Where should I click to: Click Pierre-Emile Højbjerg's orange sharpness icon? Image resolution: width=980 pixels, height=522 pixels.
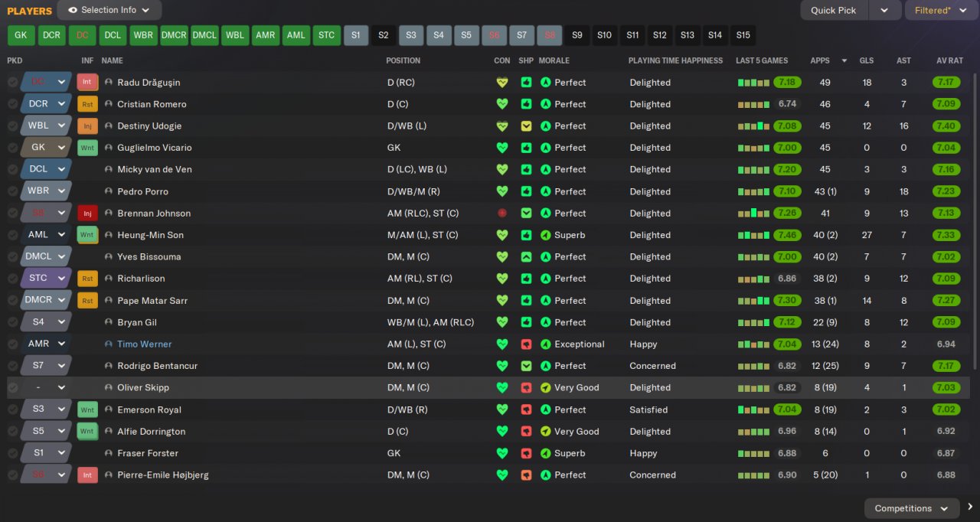pos(526,475)
